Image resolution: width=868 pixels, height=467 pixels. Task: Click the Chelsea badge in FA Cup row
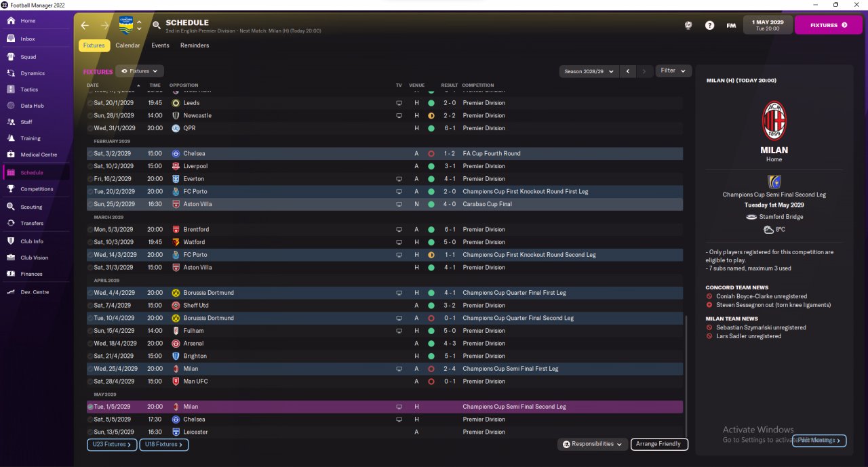176,154
